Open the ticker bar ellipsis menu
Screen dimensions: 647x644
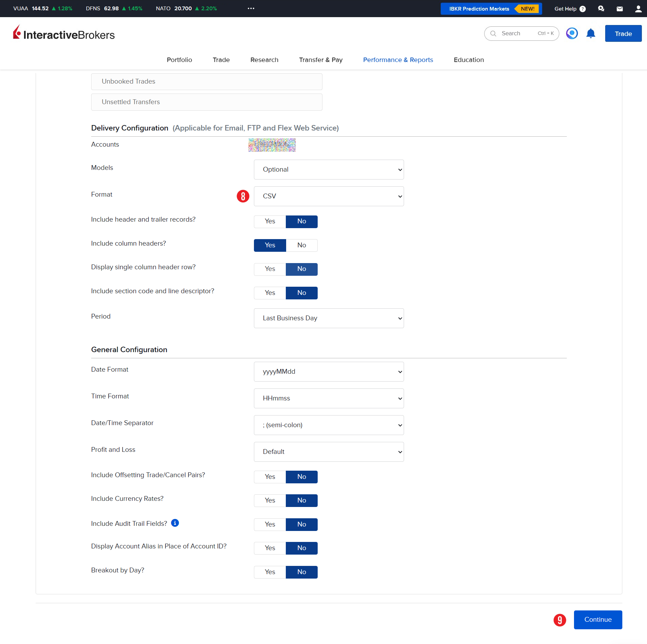point(251,9)
